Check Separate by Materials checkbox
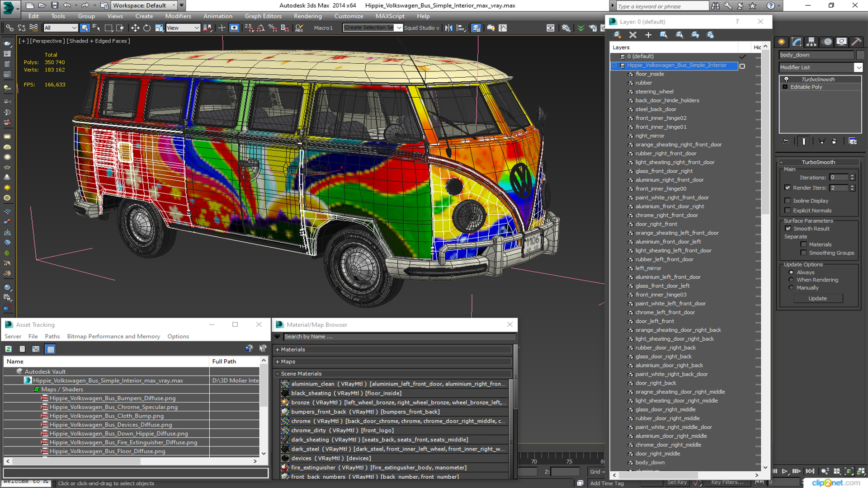This screenshot has width=868, height=488. [x=803, y=244]
